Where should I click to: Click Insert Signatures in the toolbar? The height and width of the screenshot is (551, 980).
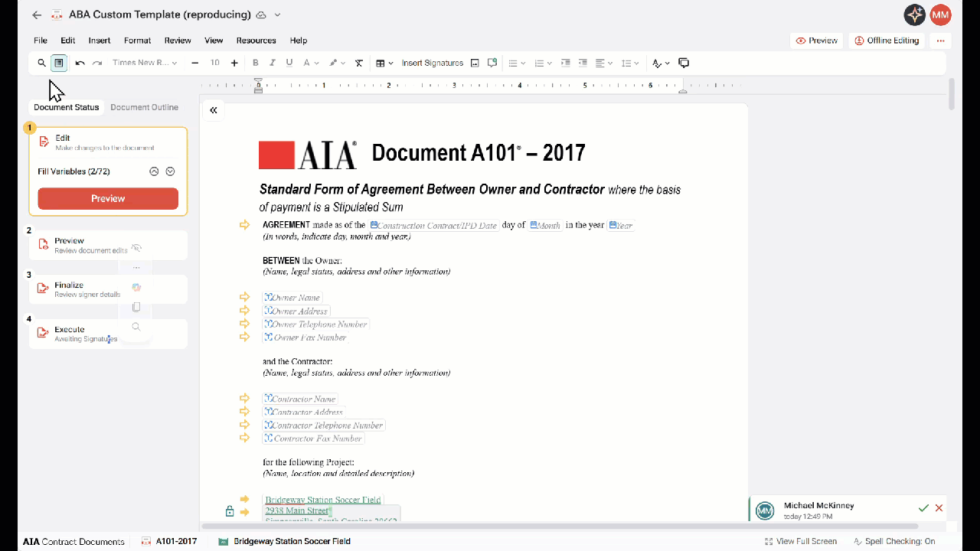click(x=433, y=63)
